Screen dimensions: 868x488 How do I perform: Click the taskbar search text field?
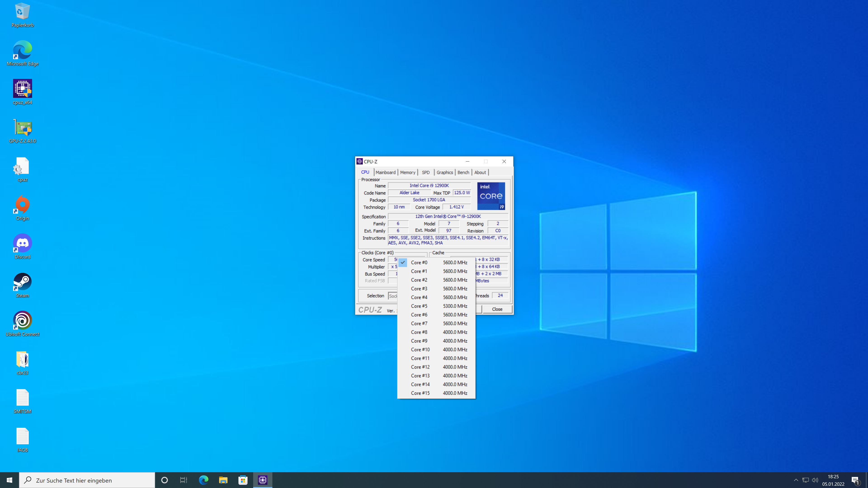(x=88, y=480)
